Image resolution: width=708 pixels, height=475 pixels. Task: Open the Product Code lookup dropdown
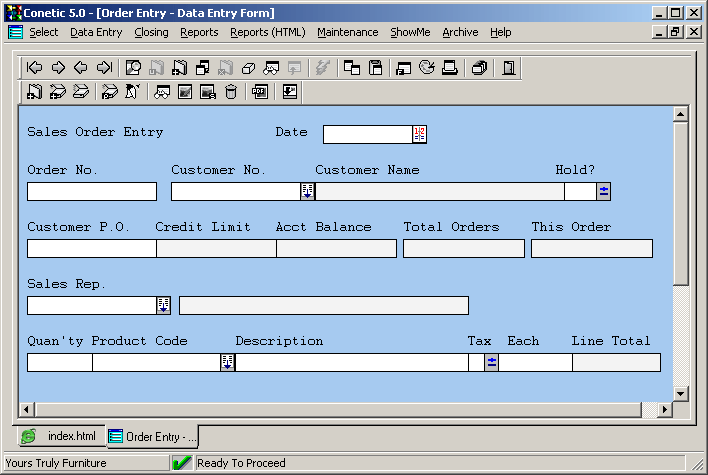[227, 363]
